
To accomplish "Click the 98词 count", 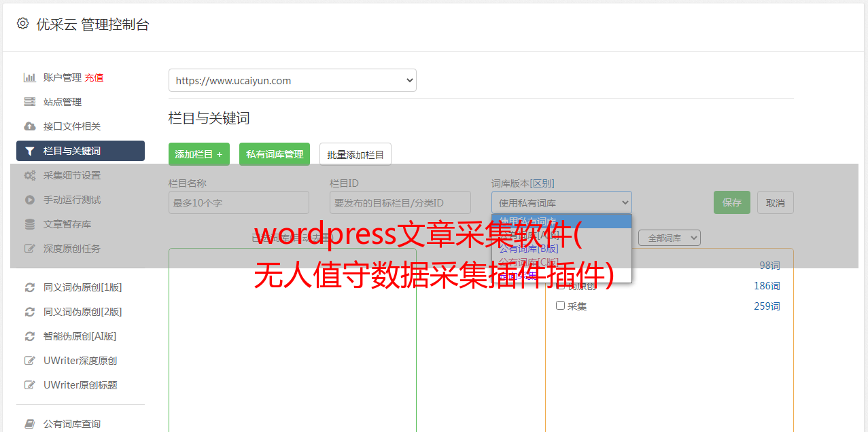I will [769, 266].
